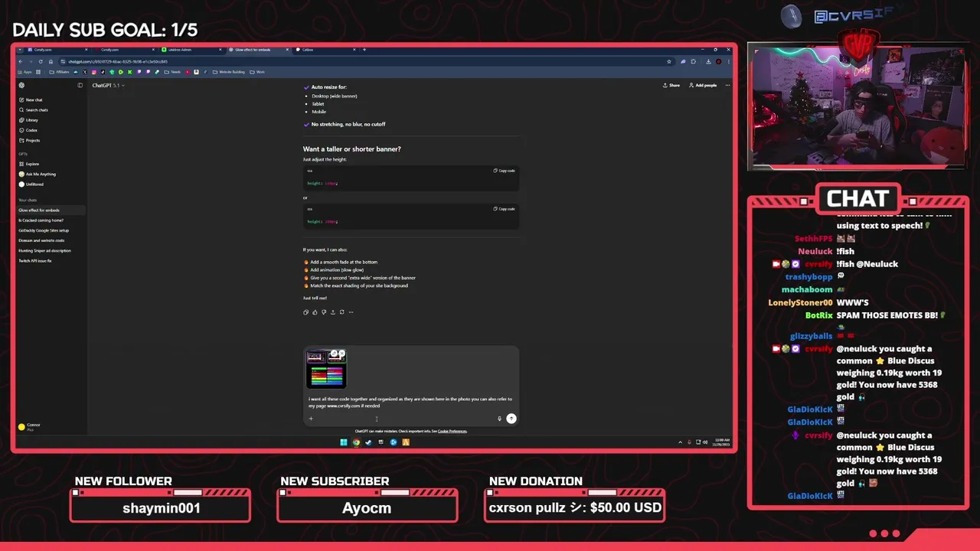Edit the attached image with pencil icon

[x=334, y=354]
